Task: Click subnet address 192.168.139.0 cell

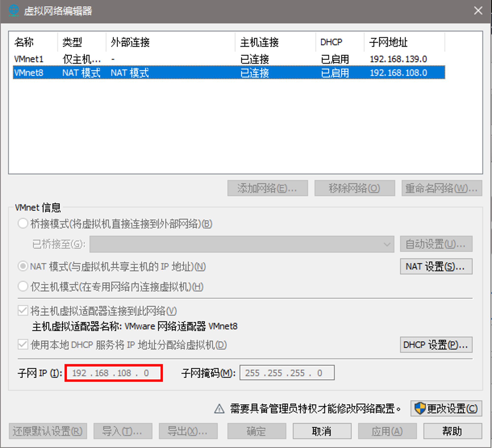Action: (398, 59)
